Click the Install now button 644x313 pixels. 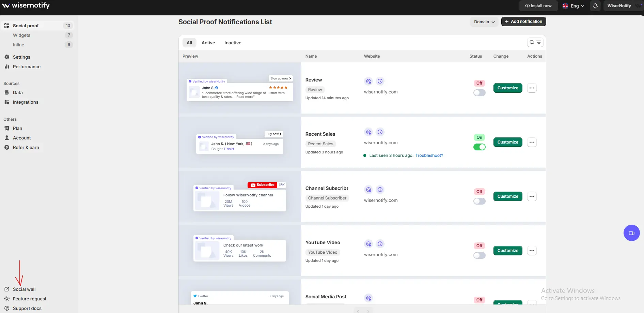(x=538, y=6)
